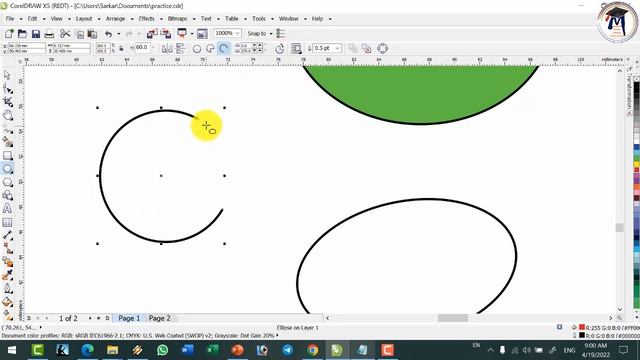Open the View menu

(x=56, y=19)
